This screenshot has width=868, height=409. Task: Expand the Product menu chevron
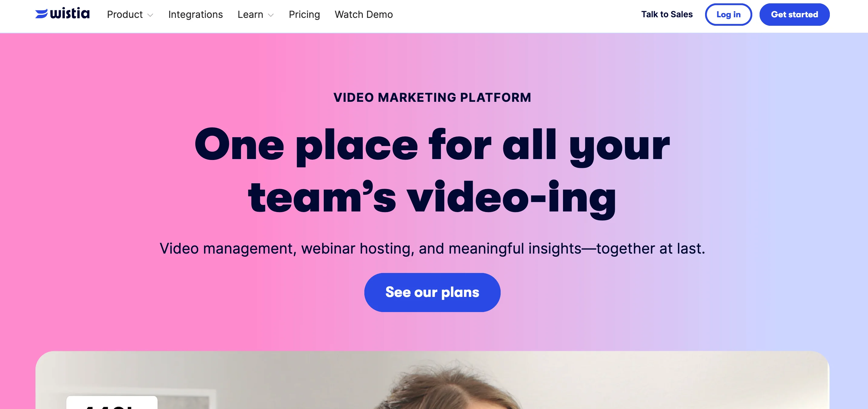(x=150, y=15)
